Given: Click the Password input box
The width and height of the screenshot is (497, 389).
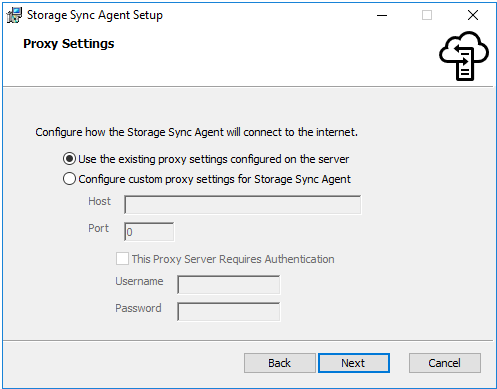Looking at the screenshot, I should tap(229, 312).
